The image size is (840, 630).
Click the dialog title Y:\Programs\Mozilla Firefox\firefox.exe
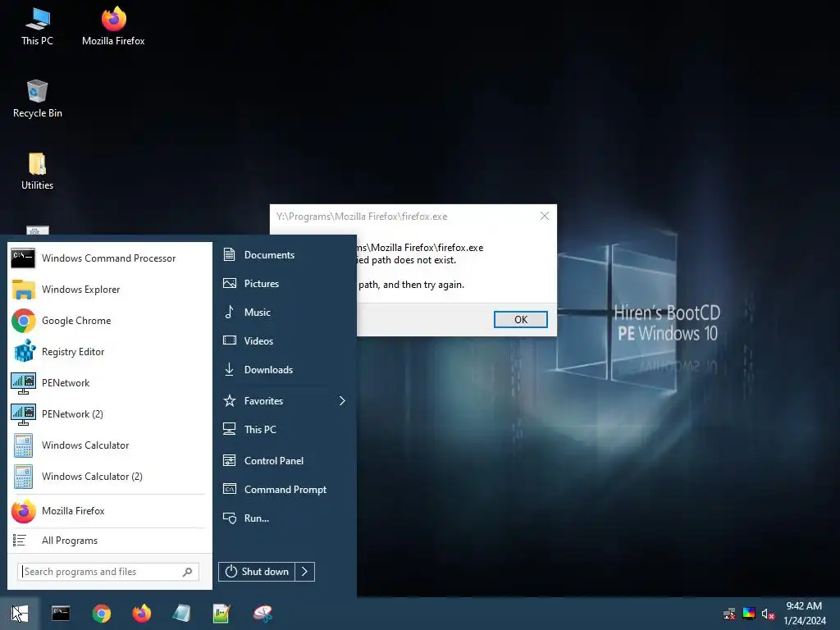coord(362,217)
